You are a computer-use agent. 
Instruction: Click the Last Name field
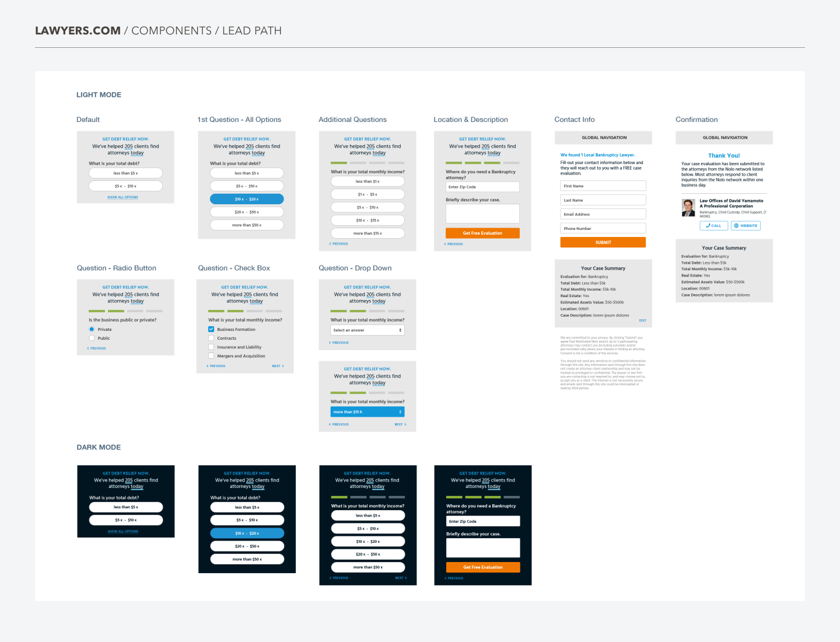point(603,200)
